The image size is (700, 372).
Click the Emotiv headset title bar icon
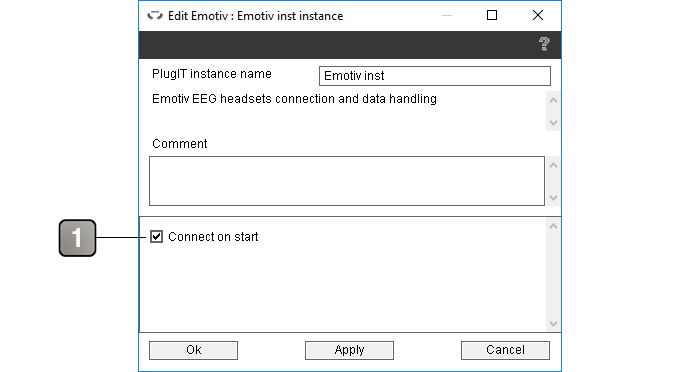pos(155,16)
